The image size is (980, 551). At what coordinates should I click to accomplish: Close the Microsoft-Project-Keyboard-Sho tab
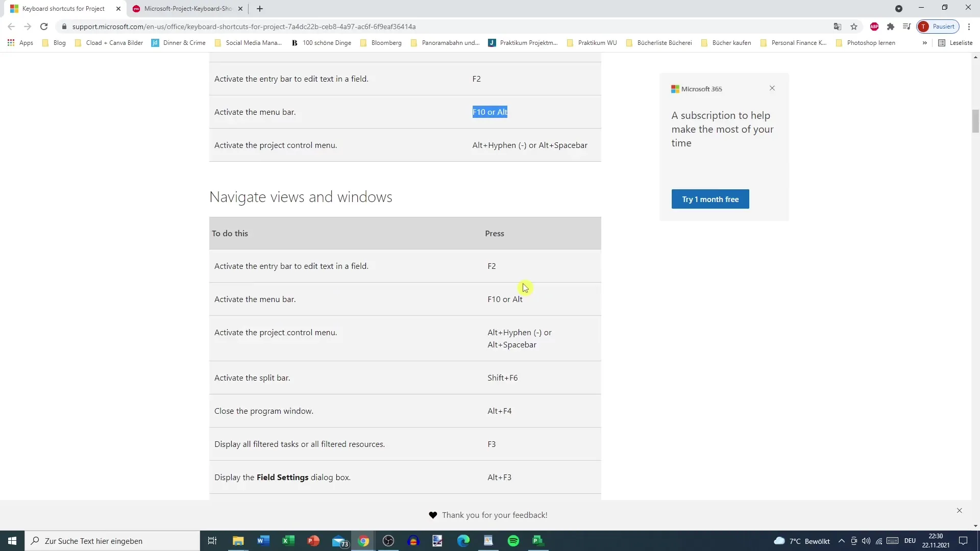240,9
